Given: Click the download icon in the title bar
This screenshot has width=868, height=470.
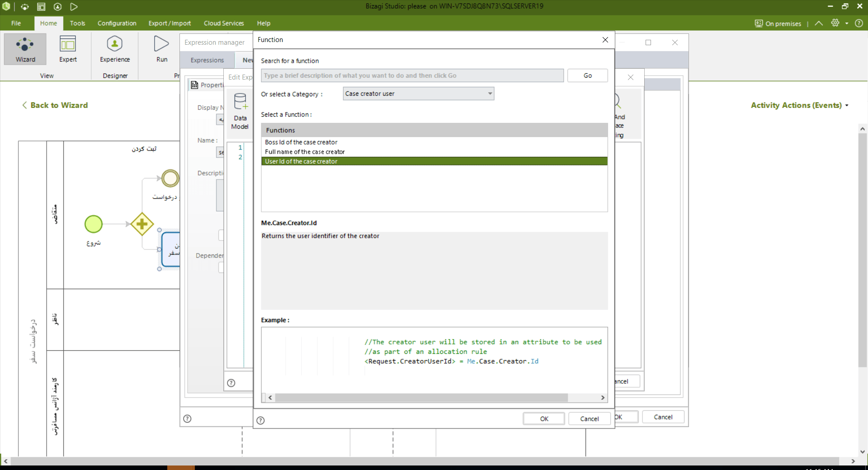Looking at the screenshot, I should click(x=57, y=6).
